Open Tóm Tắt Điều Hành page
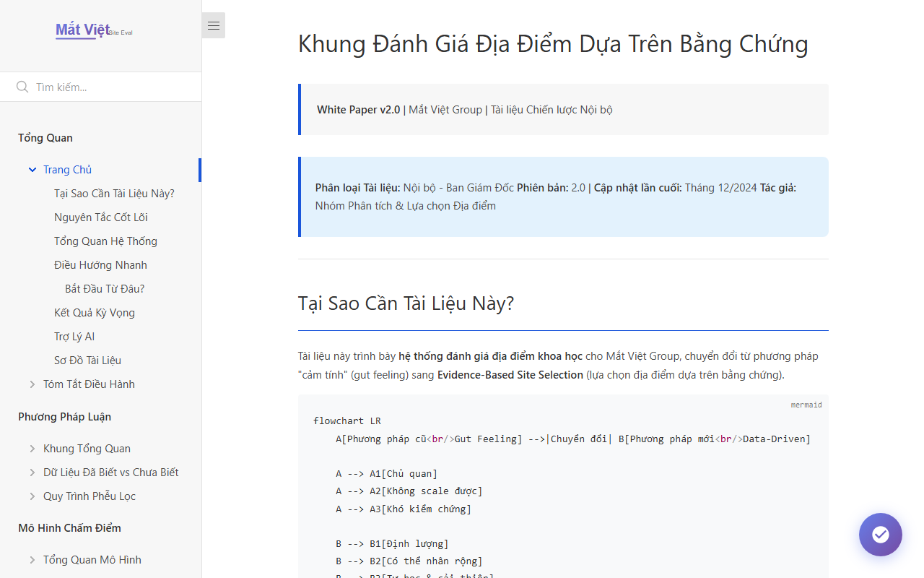The height and width of the screenshot is (578, 924). [x=89, y=384]
